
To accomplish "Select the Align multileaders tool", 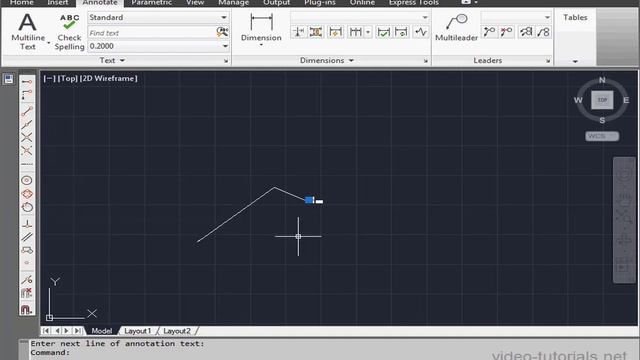I will [x=526, y=32].
